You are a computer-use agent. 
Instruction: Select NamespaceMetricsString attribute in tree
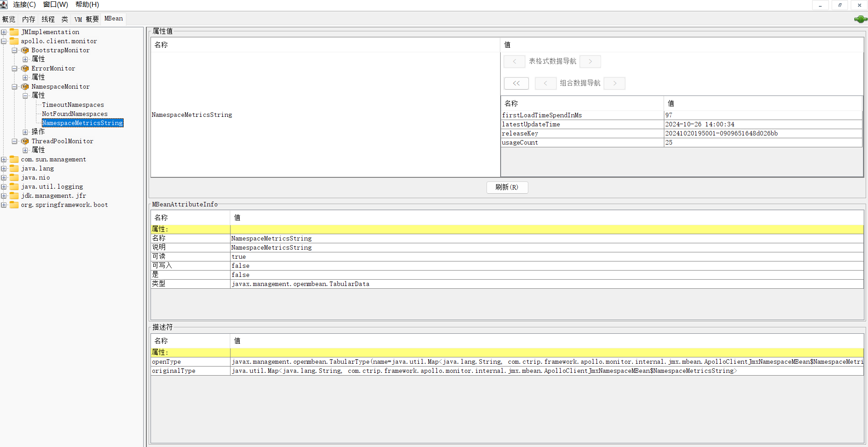82,123
